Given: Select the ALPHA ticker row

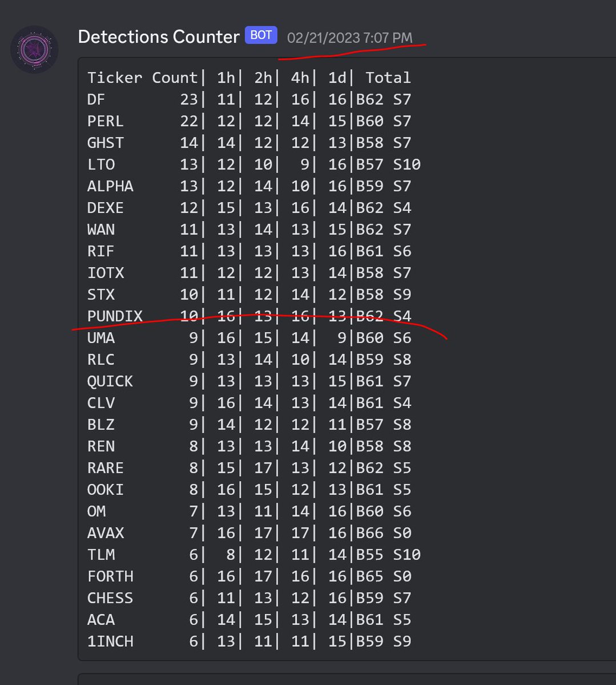Looking at the screenshot, I should [249, 186].
